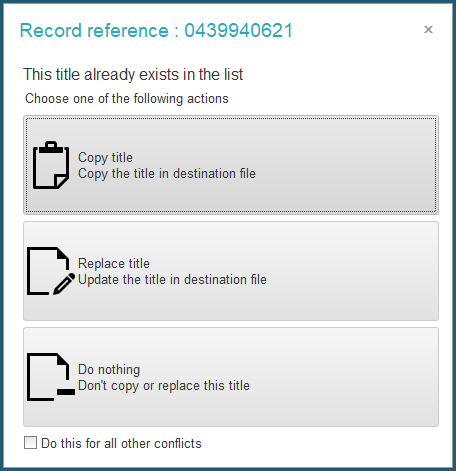This screenshot has height=471, width=456.
Task: Click the Replace title heading text
Action: 114,264
